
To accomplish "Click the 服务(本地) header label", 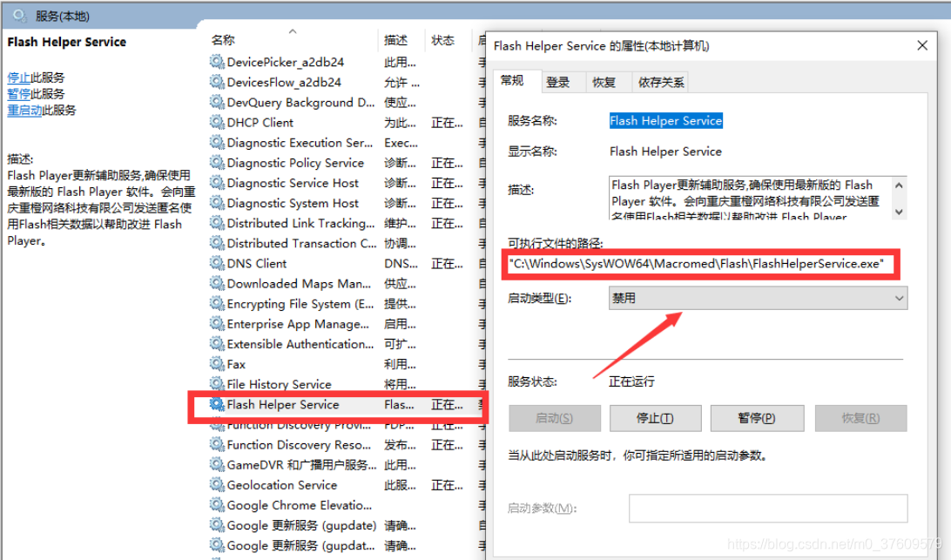I will (63, 16).
